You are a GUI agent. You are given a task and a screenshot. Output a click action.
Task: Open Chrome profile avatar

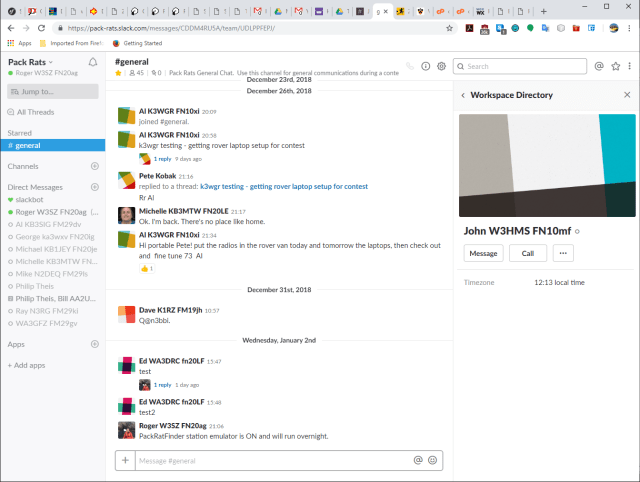613,28
